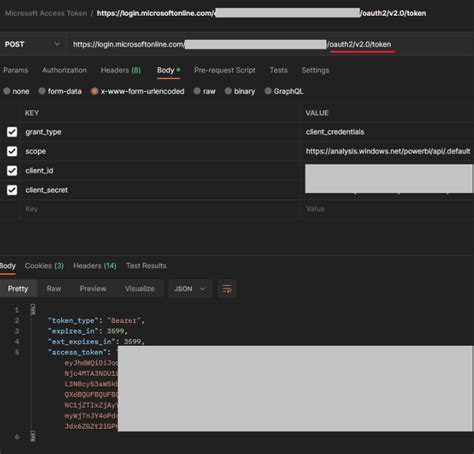This screenshot has height=454, width=474.
Task: Uncheck the scope parameter row
Action: coord(12,151)
